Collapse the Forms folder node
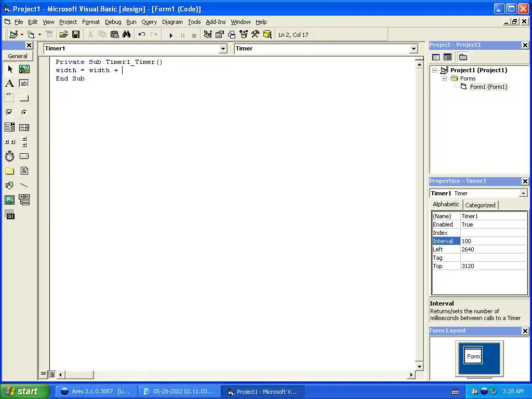Viewport: 532px width, 399px height. click(x=445, y=79)
